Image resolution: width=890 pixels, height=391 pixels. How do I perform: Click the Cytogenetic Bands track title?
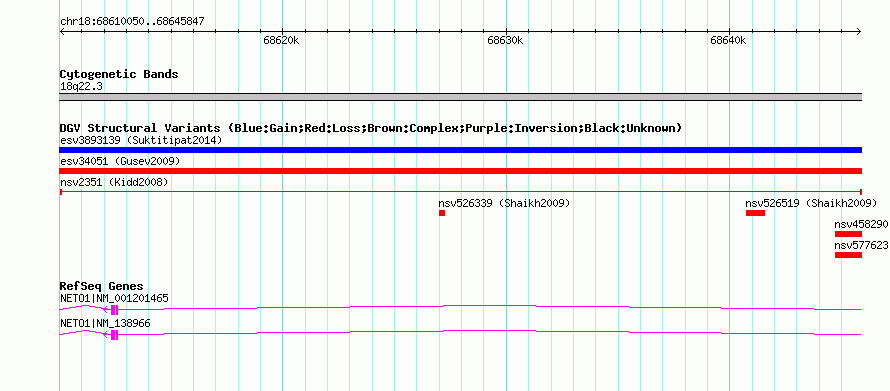[119, 74]
